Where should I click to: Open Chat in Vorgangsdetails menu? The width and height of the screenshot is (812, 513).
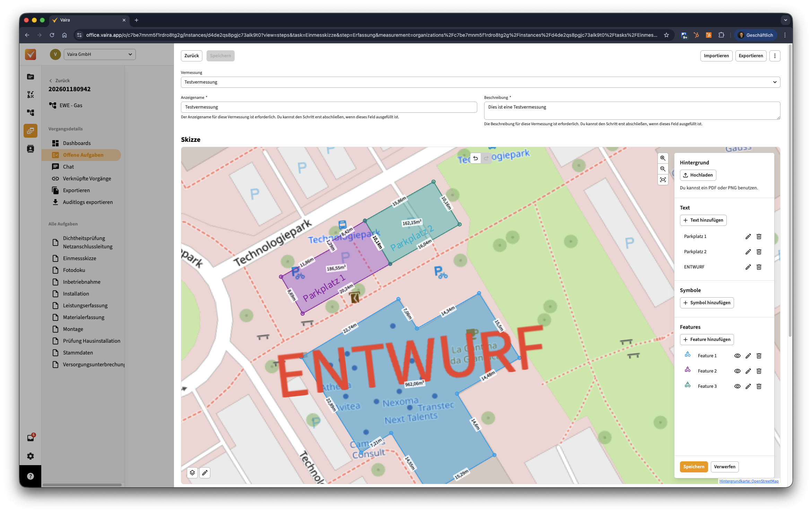68,167
